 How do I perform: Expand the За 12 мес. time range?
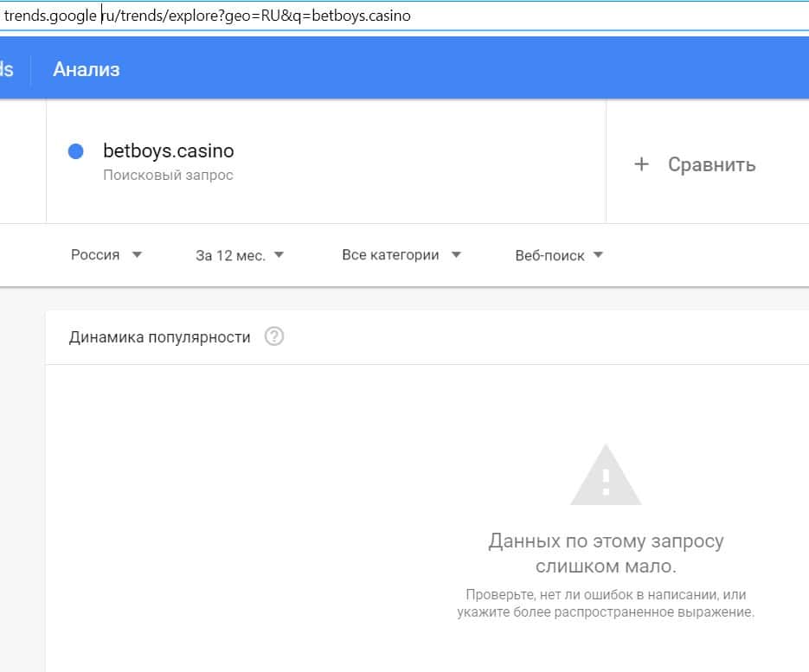tap(240, 256)
